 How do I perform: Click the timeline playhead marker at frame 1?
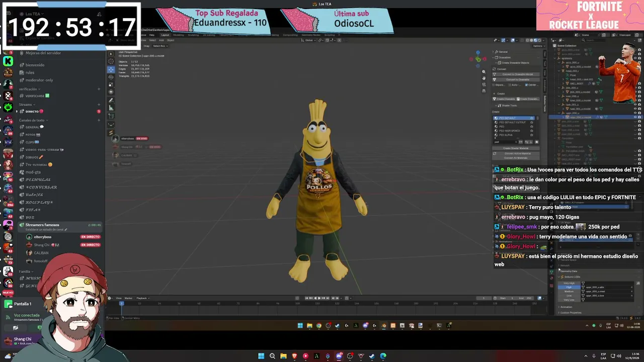pyautogui.click(x=121, y=303)
